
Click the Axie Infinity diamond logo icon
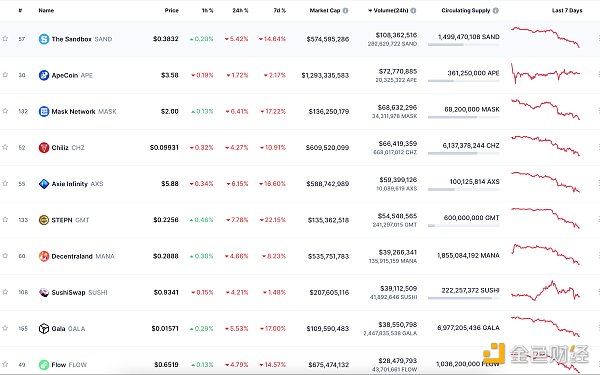point(44,184)
